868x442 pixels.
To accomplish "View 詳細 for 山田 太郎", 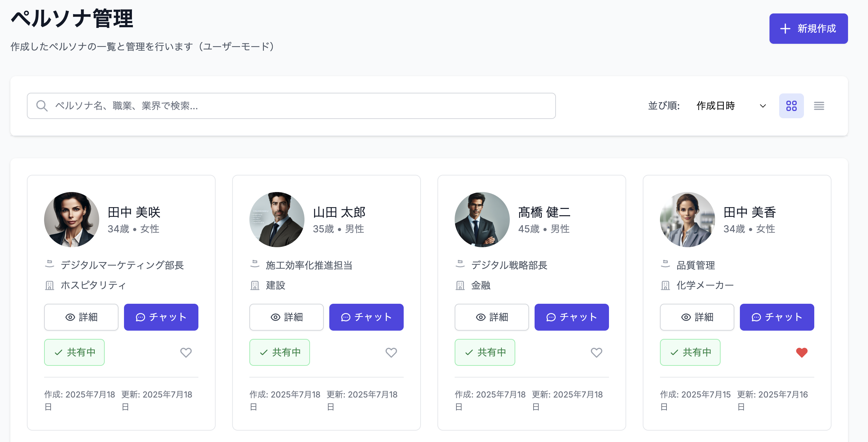I will coord(286,317).
